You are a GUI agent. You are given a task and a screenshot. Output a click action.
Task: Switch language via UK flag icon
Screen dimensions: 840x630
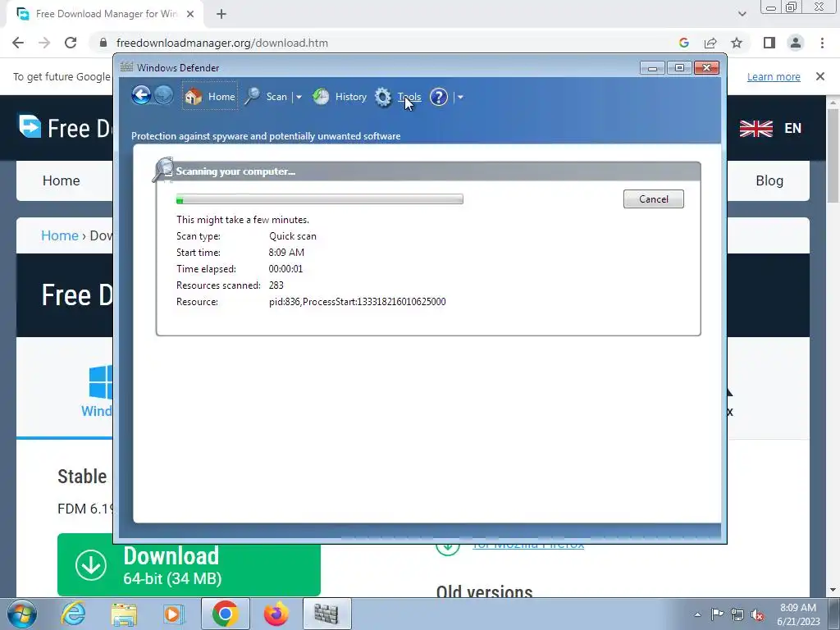[x=756, y=129]
